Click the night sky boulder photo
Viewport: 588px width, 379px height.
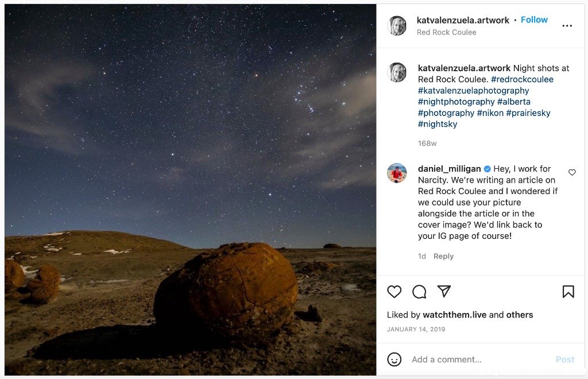(x=191, y=189)
